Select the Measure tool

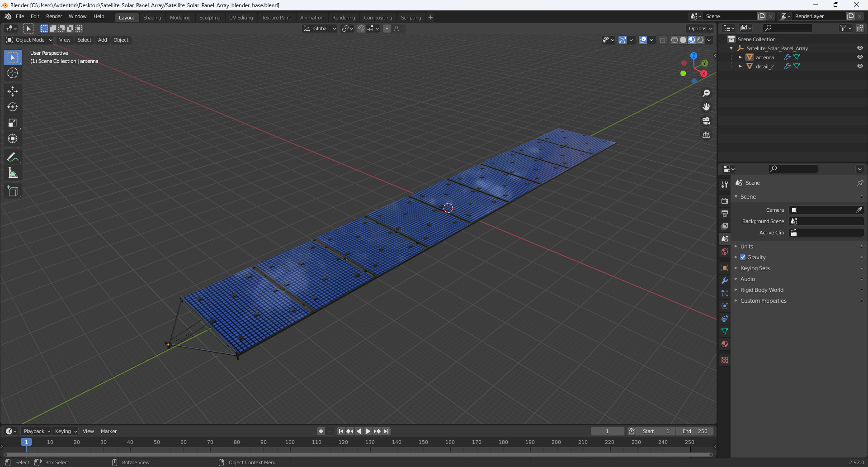(13, 173)
